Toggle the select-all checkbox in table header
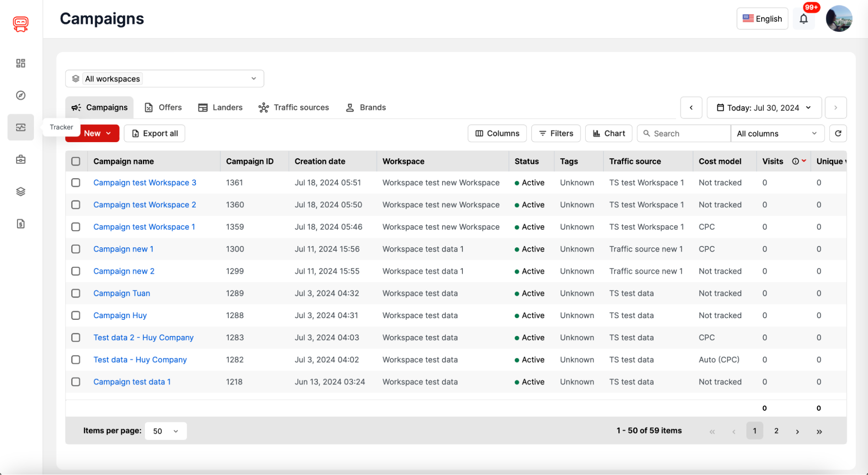Screen dimensions: 868x475 (x=76, y=161)
